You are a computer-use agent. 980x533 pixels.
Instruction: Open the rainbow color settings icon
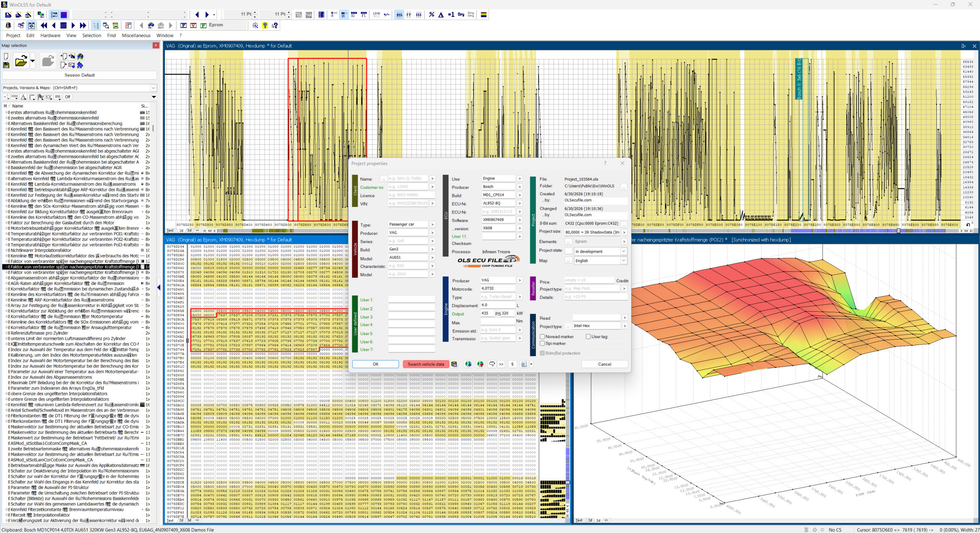tap(484, 15)
